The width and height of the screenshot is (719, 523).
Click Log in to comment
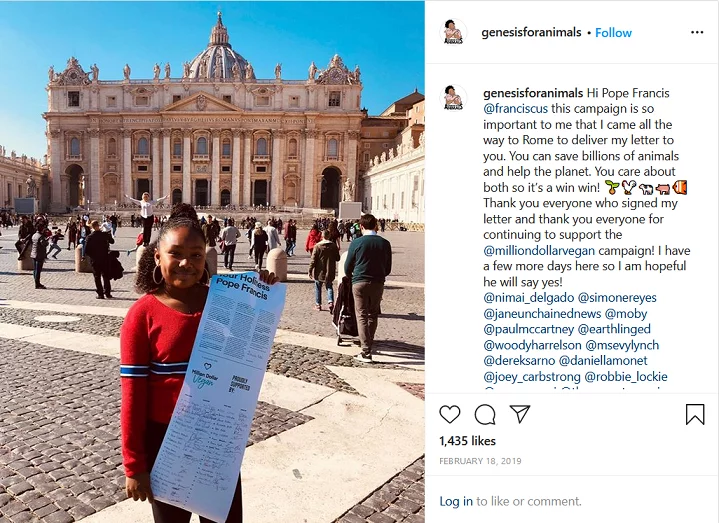(456, 501)
